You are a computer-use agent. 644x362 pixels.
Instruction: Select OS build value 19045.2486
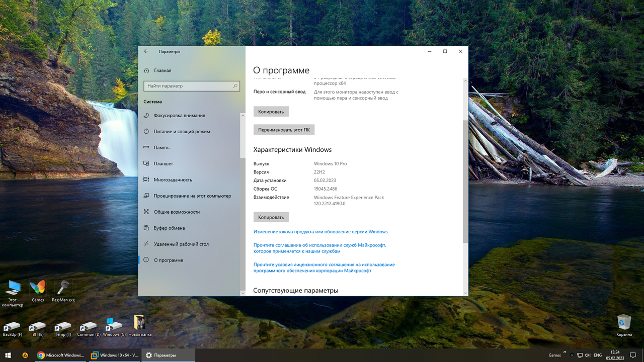[326, 189]
